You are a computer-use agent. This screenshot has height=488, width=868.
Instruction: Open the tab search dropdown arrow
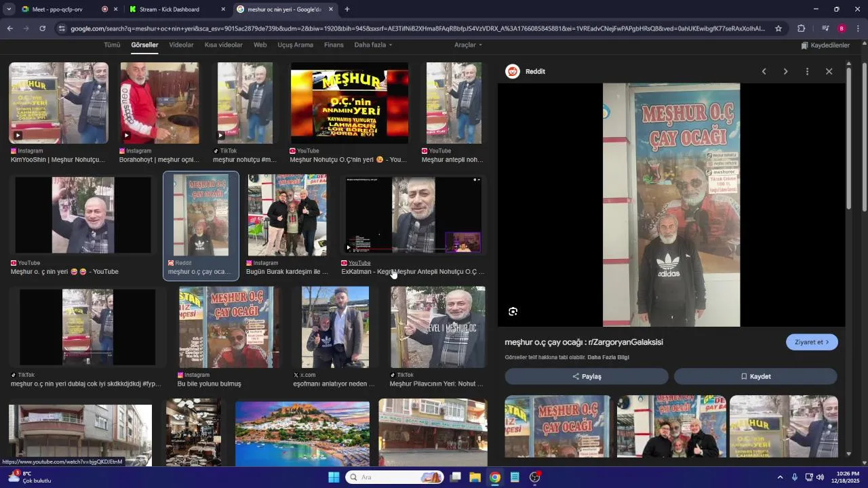[9, 9]
